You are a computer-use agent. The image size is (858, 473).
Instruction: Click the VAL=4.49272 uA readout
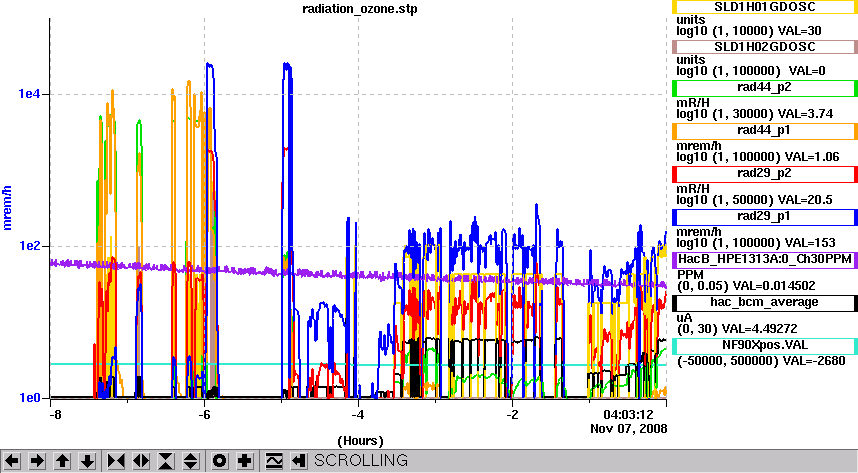[760, 329]
